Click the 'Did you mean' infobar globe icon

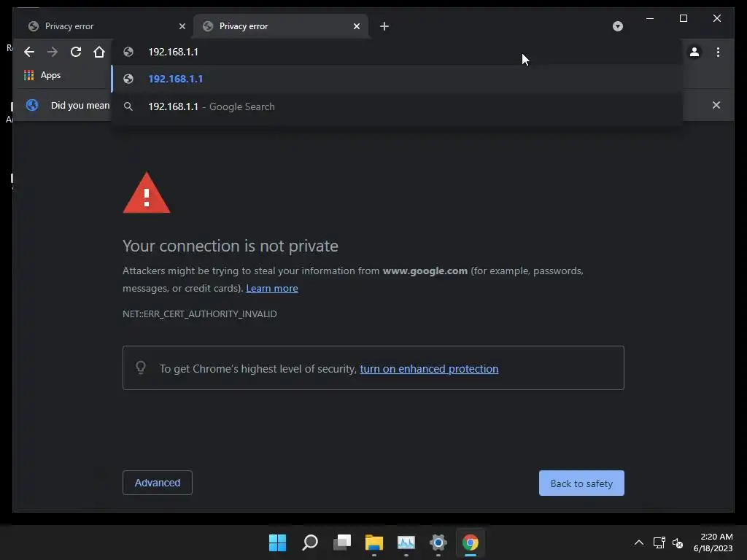point(32,105)
